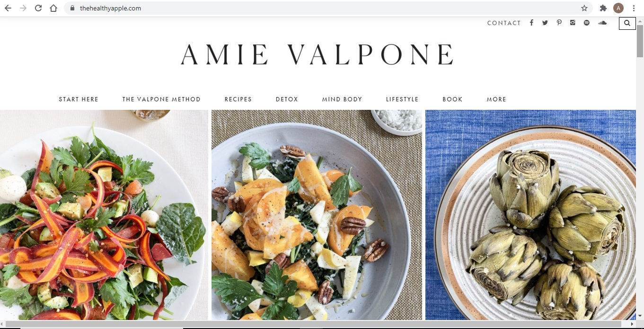Select THE VALPONE METHOD menu item
The image size is (644, 329).
tap(161, 99)
